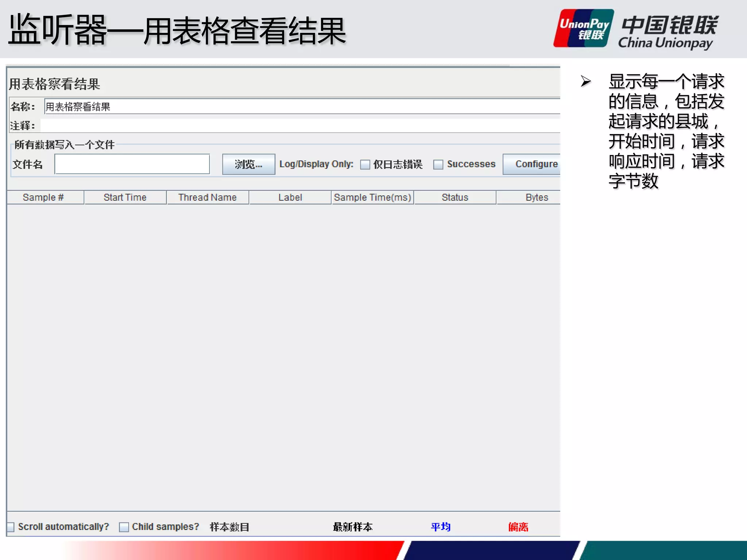The image size is (747, 560).
Task: Click the Thread Name column header
Action: click(208, 197)
